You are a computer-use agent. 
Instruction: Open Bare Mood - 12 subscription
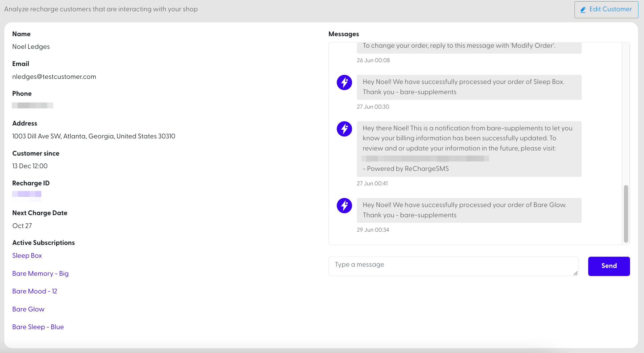pyautogui.click(x=35, y=291)
